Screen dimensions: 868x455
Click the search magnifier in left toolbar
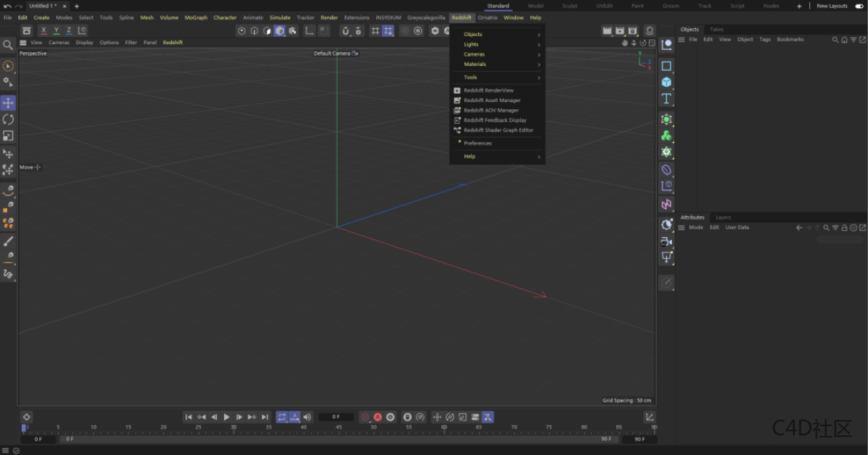pyautogui.click(x=8, y=45)
